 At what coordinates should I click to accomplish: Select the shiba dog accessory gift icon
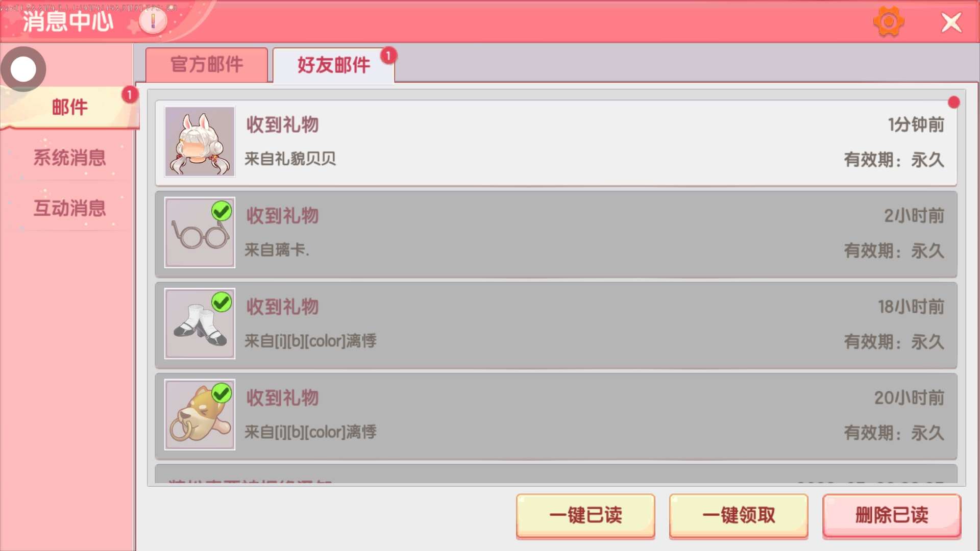click(x=200, y=415)
